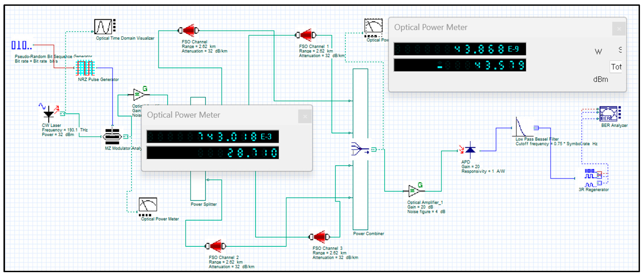Click the W unit label in upper meter

(598, 52)
